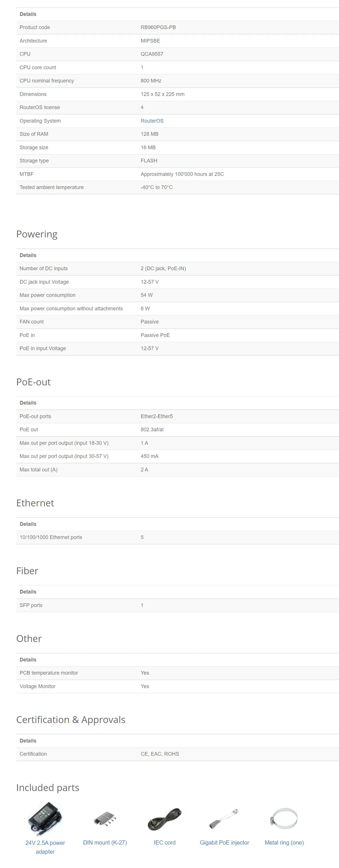Click the Included parts heading
Image resolution: width=339 pixels, height=868 pixels.
pos(48,788)
